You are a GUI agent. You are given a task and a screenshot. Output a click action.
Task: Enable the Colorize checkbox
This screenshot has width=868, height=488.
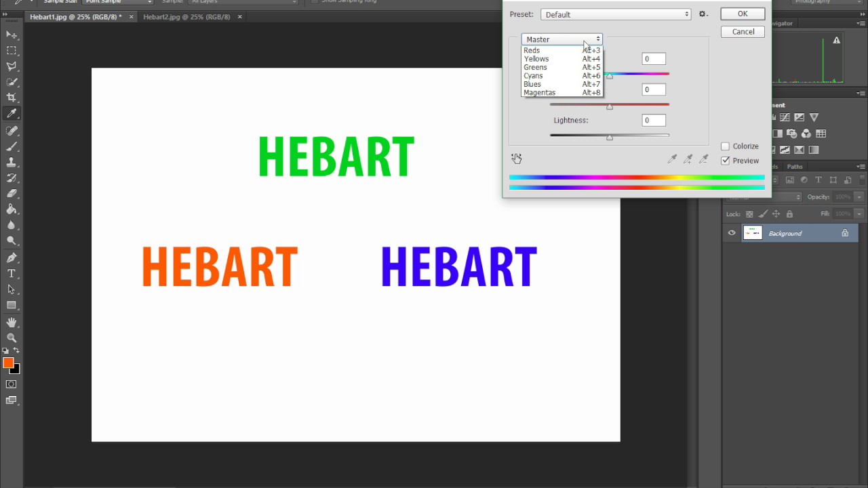click(725, 146)
